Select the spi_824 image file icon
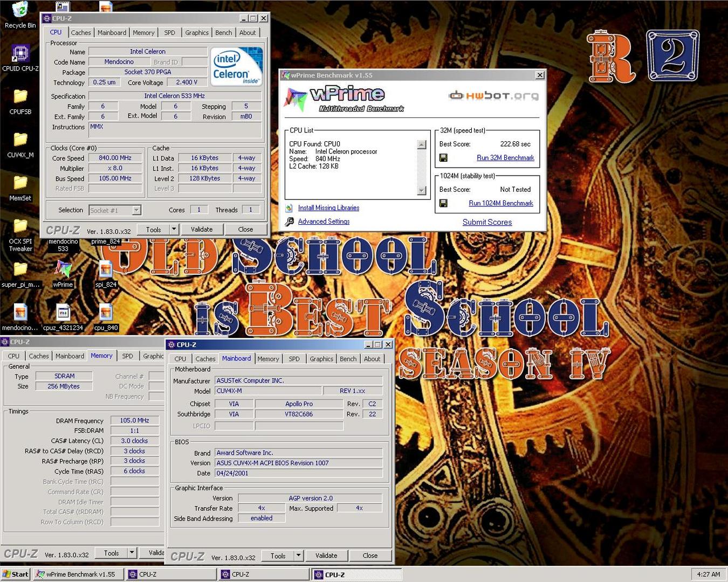Image resolution: width=728 pixels, height=582 pixels. click(106, 274)
